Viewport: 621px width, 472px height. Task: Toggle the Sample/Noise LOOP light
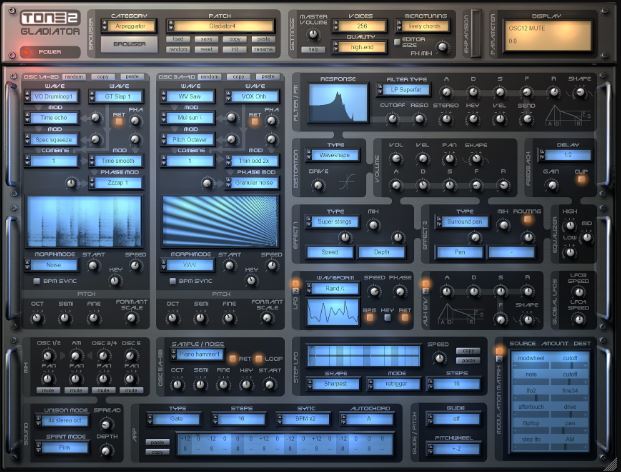pos(259,358)
